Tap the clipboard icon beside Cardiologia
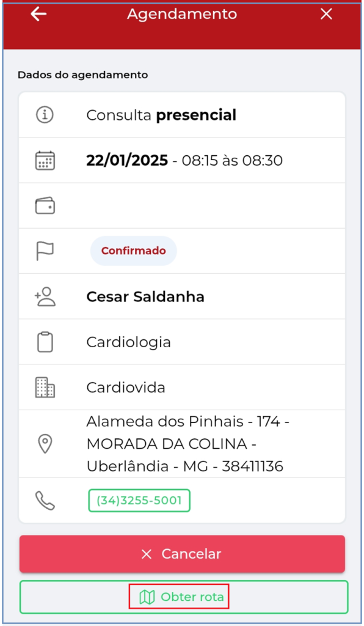The height and width of the screenshot is (626, 364). tap(45, 342)
